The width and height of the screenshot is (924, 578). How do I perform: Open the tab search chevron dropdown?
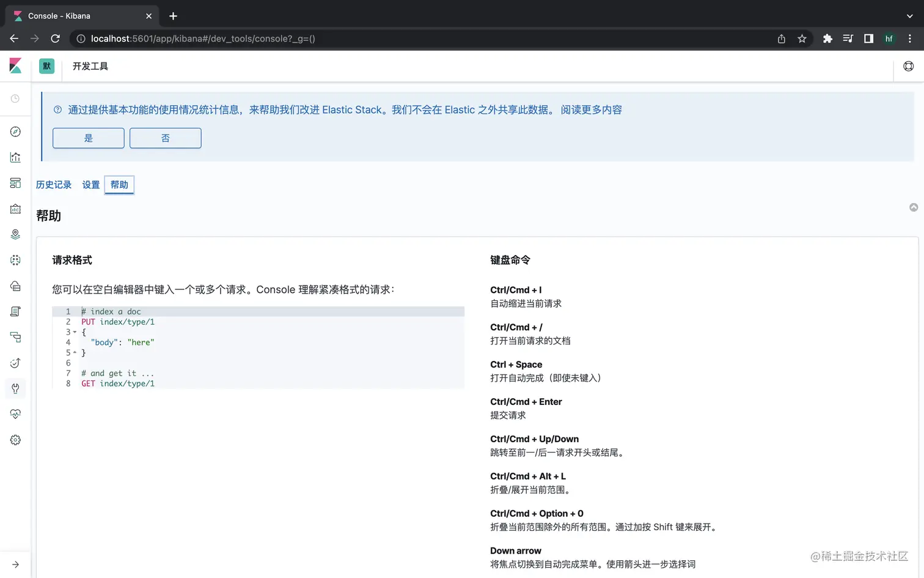(909, 16)
